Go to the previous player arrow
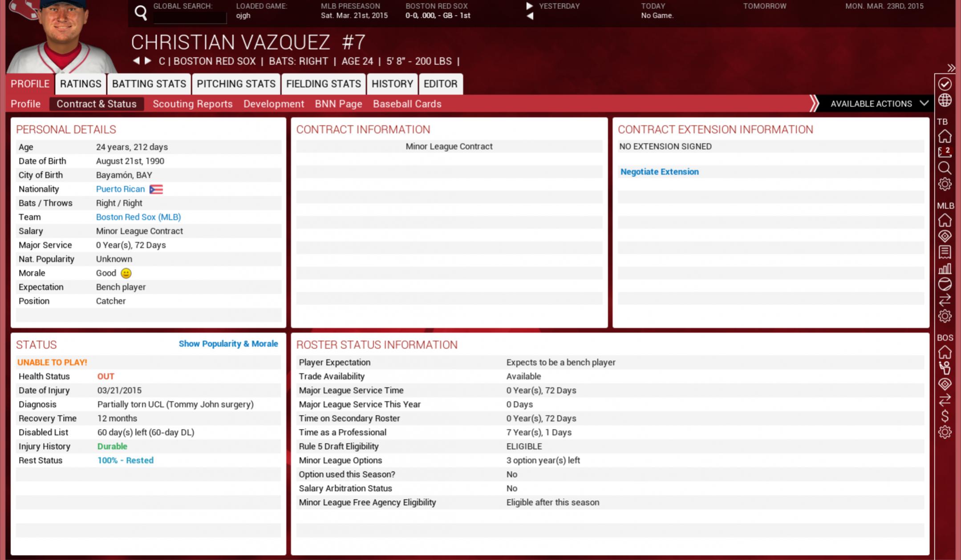The width and height of the screenshot is (961, 560). (136, 61)
